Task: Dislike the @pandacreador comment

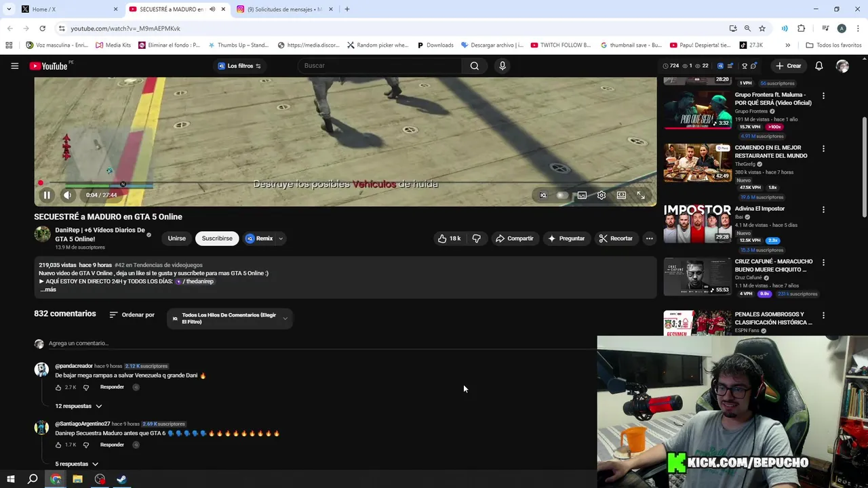Action: [86, 388]
